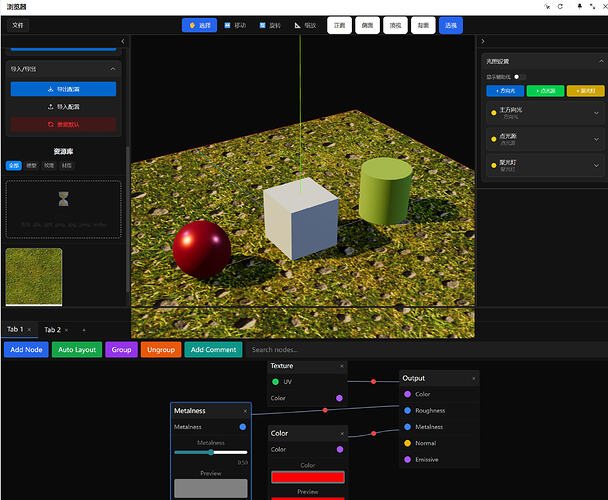Click the Add Comment button

[x=213, y=349]
